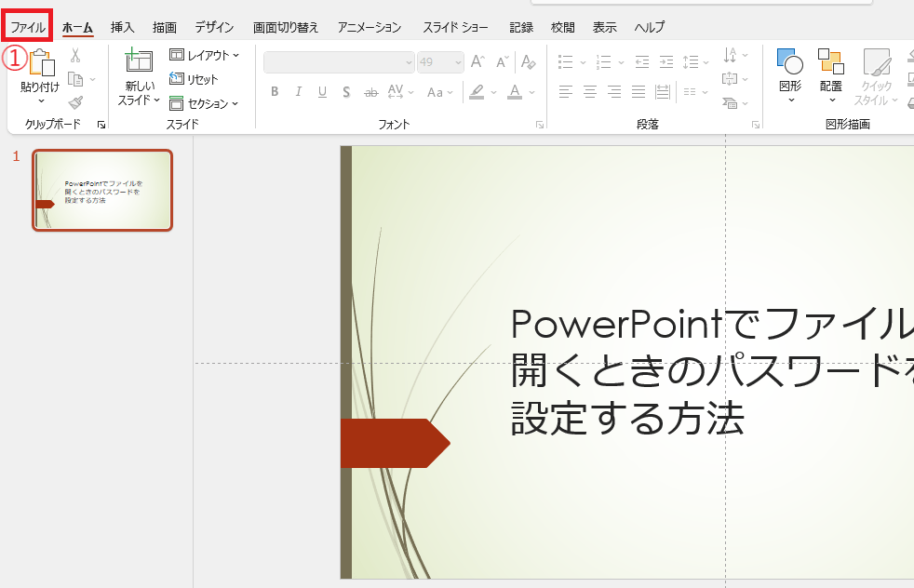This screenshot has height=588, width=914.
Task: Open the 表示 tab
Action: [604, 27]
